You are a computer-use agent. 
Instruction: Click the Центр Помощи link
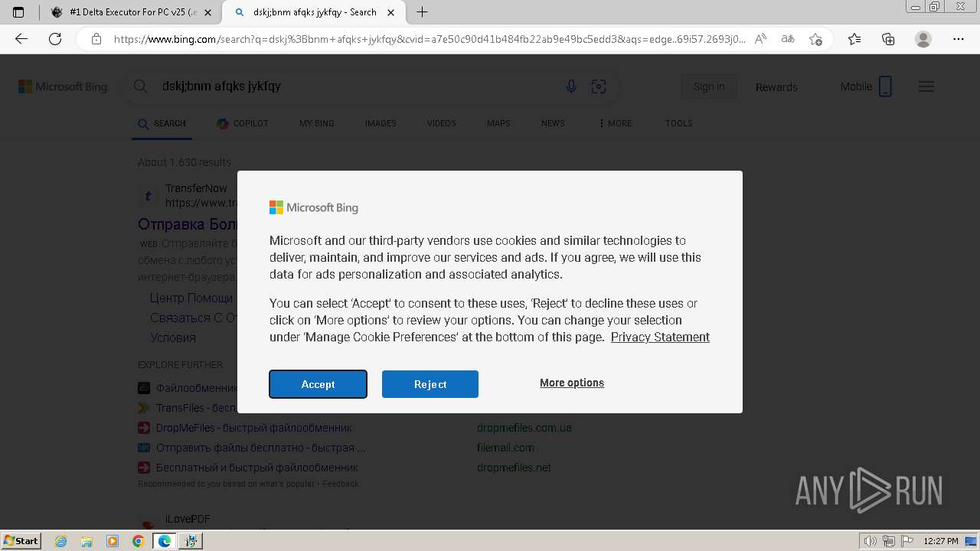pyautogui.click(x=191, y=298)
